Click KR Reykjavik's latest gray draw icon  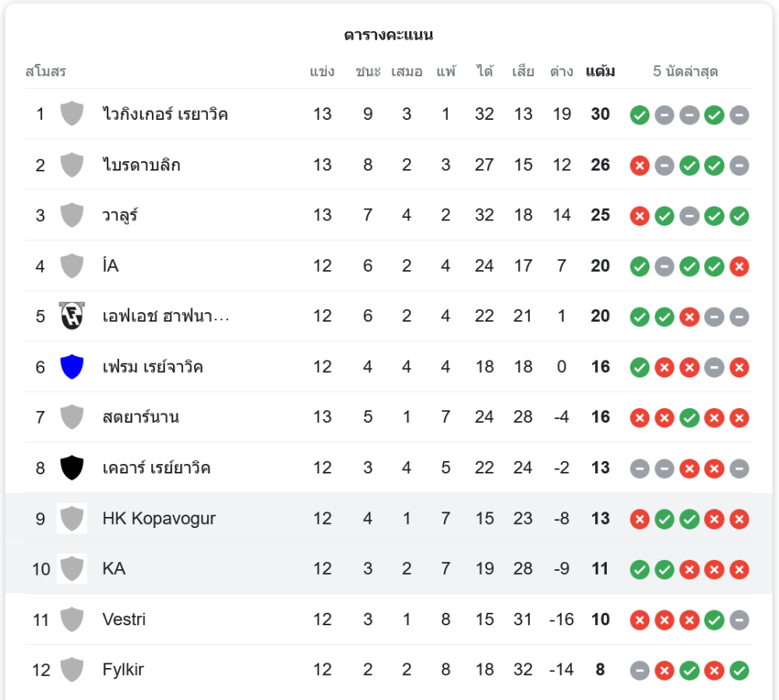click(739, 468)
